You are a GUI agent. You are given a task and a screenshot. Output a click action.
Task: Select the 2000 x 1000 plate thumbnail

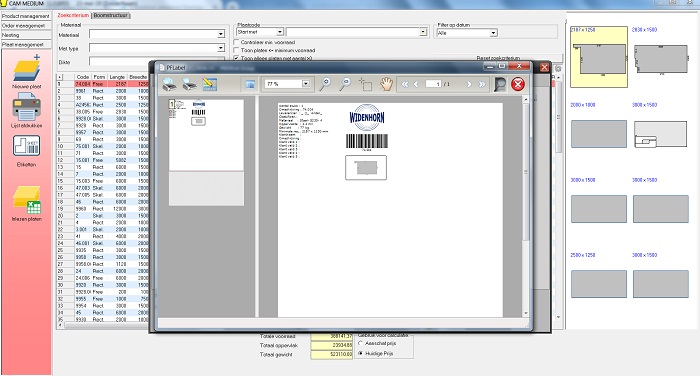tap(599, 134)
